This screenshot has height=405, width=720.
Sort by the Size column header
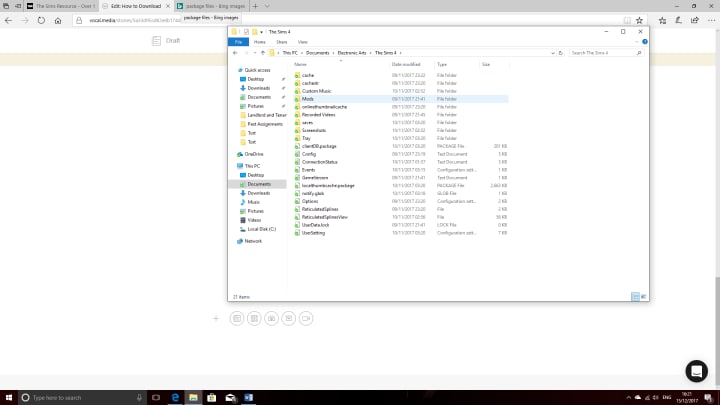494,64
